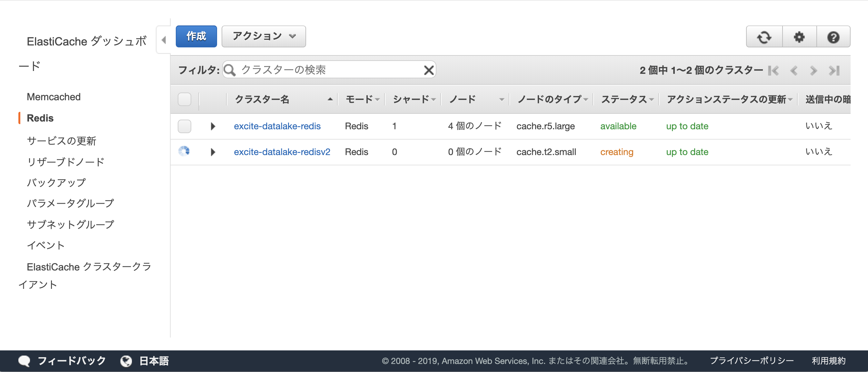Click the cache.r5.large node type cell
The width and height of the screenshot is (868, 372).
[x=545, y=126]
